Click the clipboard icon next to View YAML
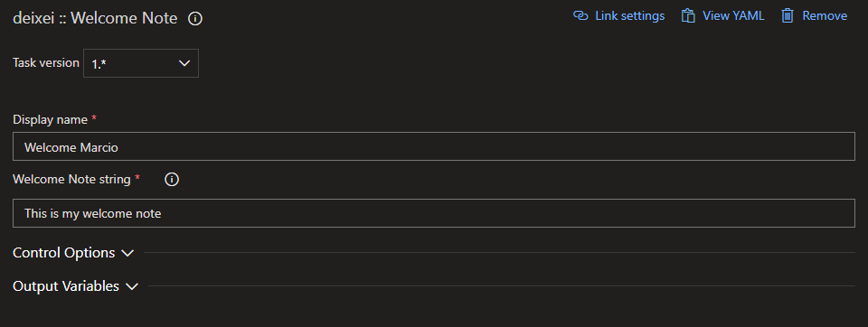This screenshot has height=327, width=868. click(x=688, y=15)
